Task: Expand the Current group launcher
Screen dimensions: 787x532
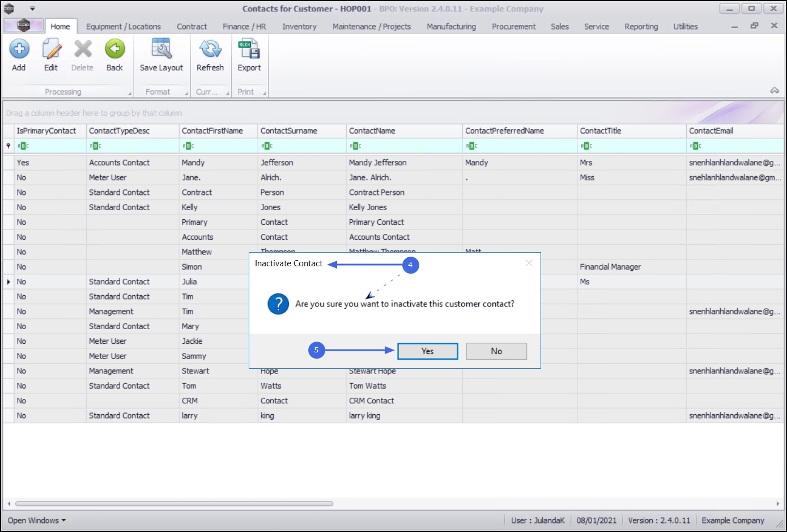Action: pyautogui.click(x=227, y=93)
